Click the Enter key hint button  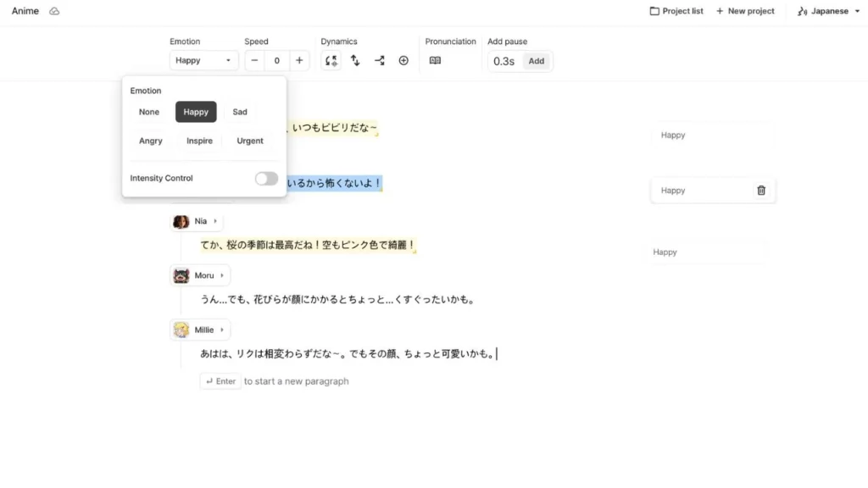point(220,381)
